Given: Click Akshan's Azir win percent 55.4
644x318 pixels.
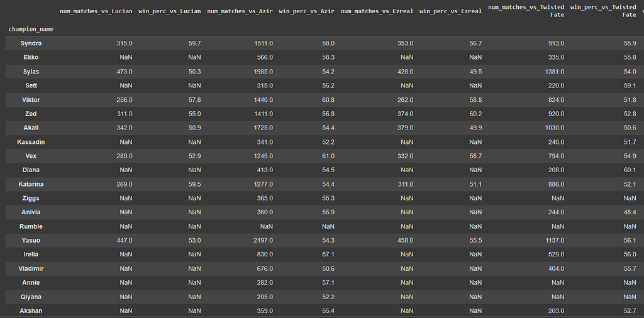Looking at the screenshot, I should [328, 312].
